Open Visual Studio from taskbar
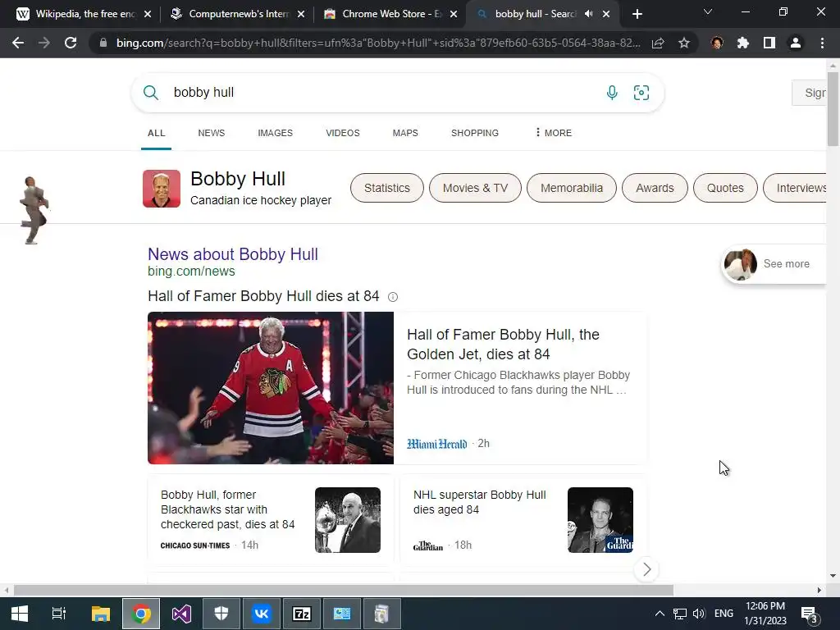840x630 pixels. tap(181, 614)
